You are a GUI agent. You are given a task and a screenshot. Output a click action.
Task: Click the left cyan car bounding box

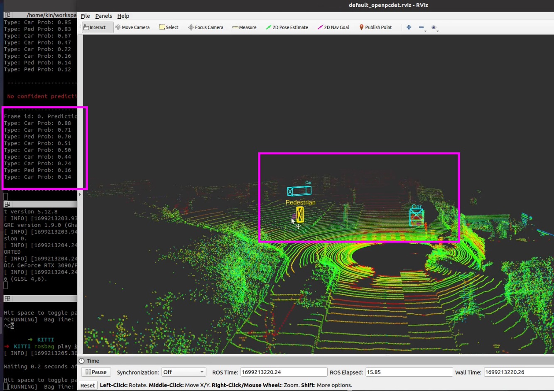pyautogui.click(x=299, y=191)
